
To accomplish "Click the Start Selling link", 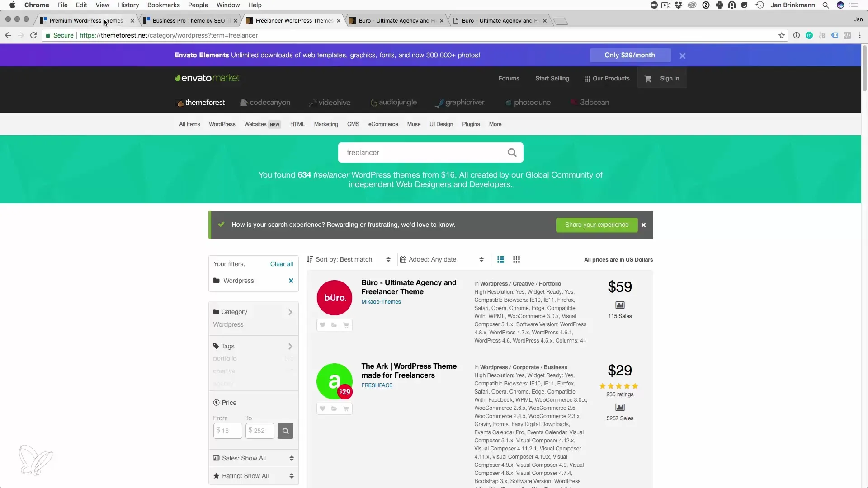I will coord(552,79).
